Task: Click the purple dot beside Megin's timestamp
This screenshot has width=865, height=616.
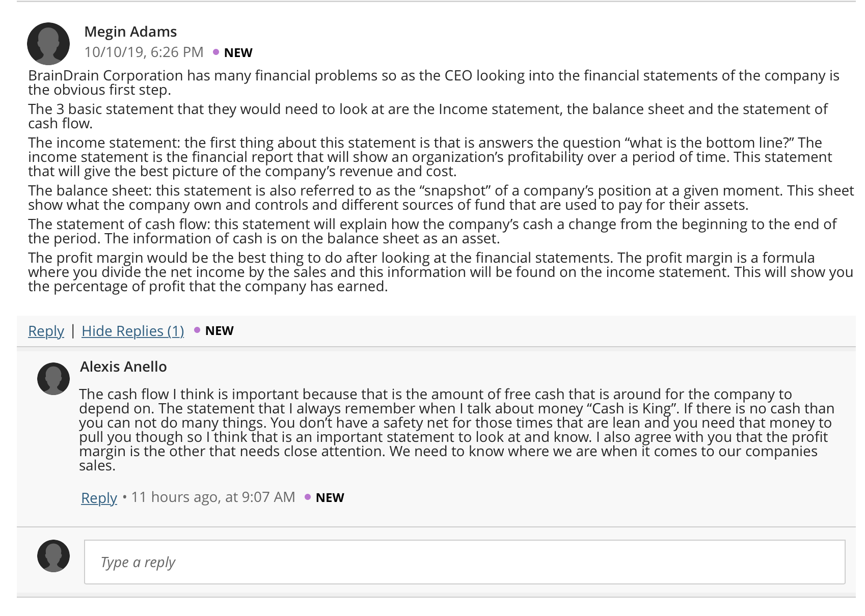Action: coord(216,52)
